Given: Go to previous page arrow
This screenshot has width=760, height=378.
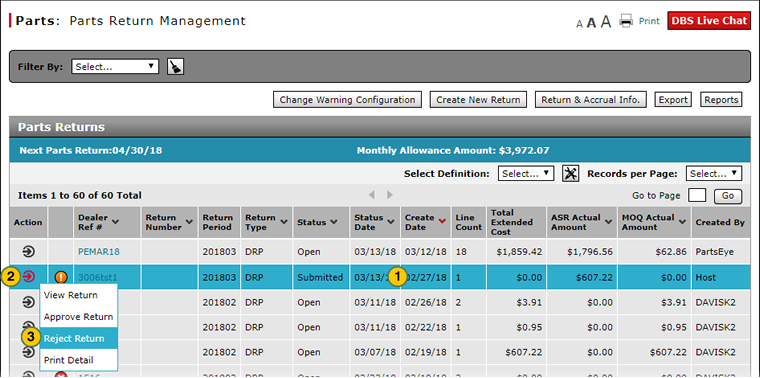Looking at the screenshot, I should click(x=372, y=195).
